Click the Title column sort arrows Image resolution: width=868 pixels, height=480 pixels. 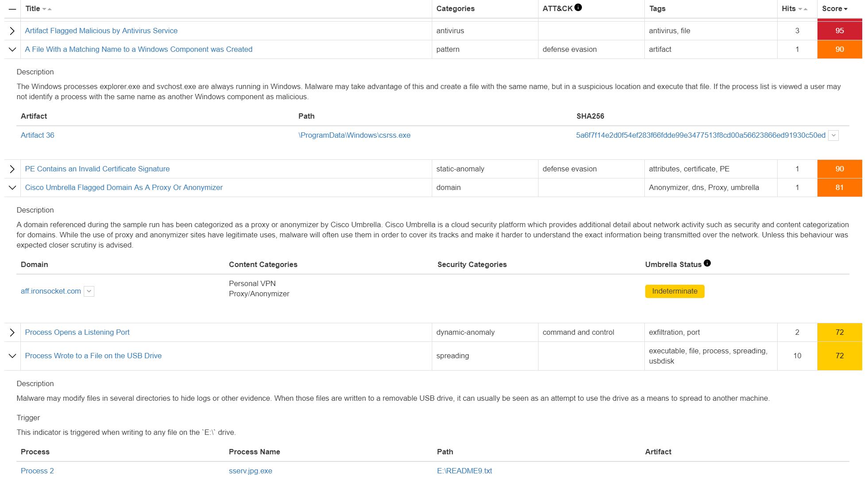tap(47, 9)
